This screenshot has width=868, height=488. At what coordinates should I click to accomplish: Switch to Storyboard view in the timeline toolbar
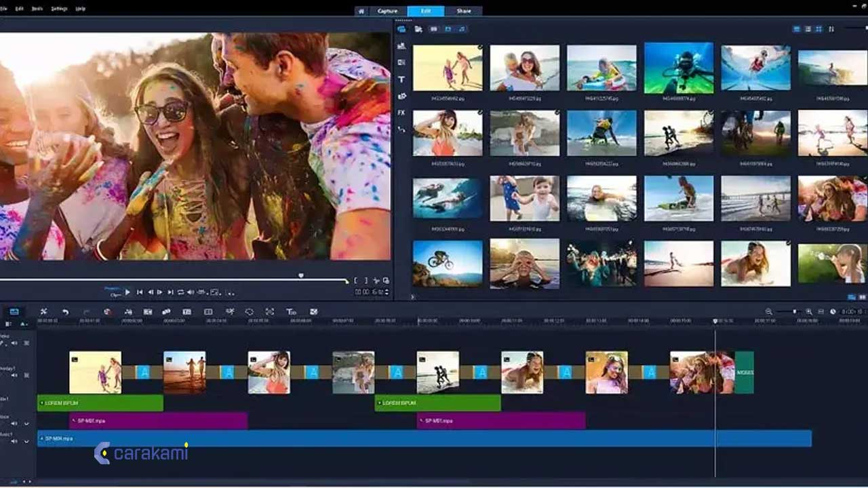coord(15,312)
